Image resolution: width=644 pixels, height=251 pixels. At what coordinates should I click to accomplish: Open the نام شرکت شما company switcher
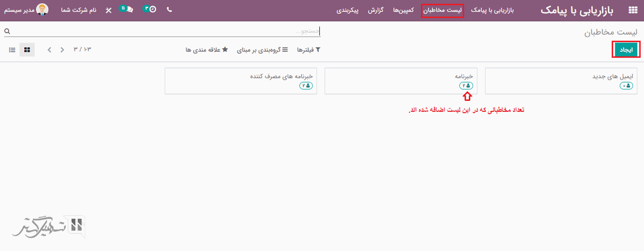point(79,10)
